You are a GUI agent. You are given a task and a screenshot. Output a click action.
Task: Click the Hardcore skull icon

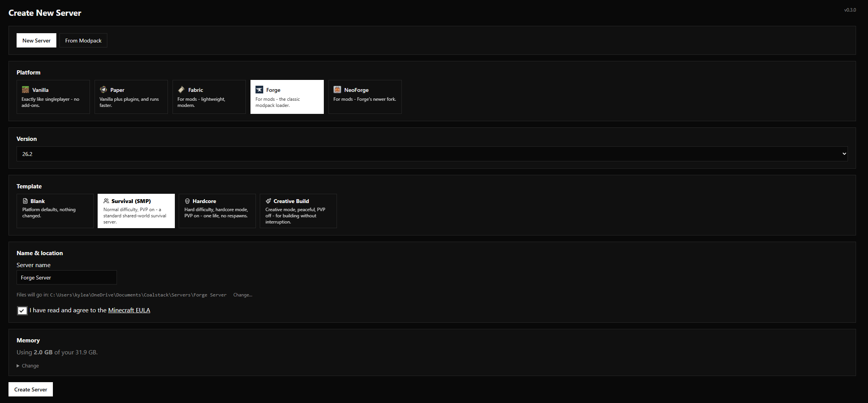[x=187, y=201]
